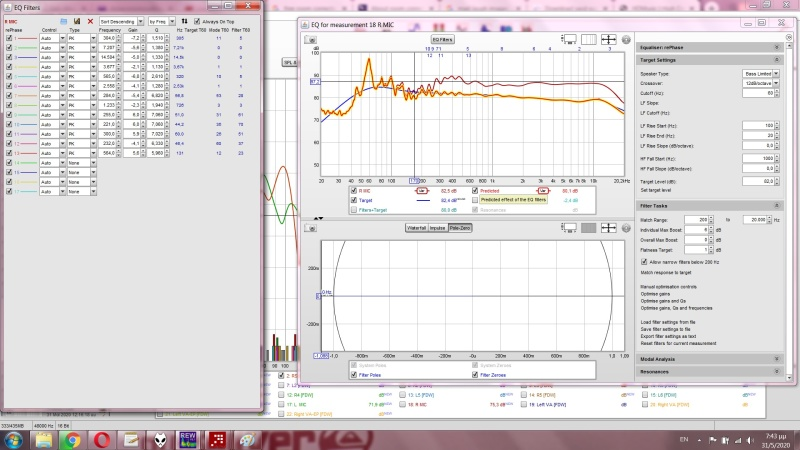Switch to the Impulse tab

tap(438, 228)
